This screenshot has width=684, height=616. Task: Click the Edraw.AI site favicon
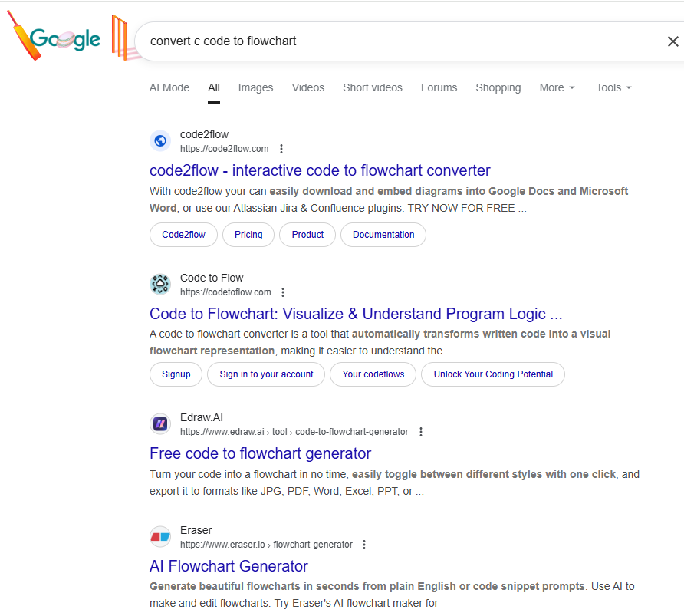[x=159, y=423]
